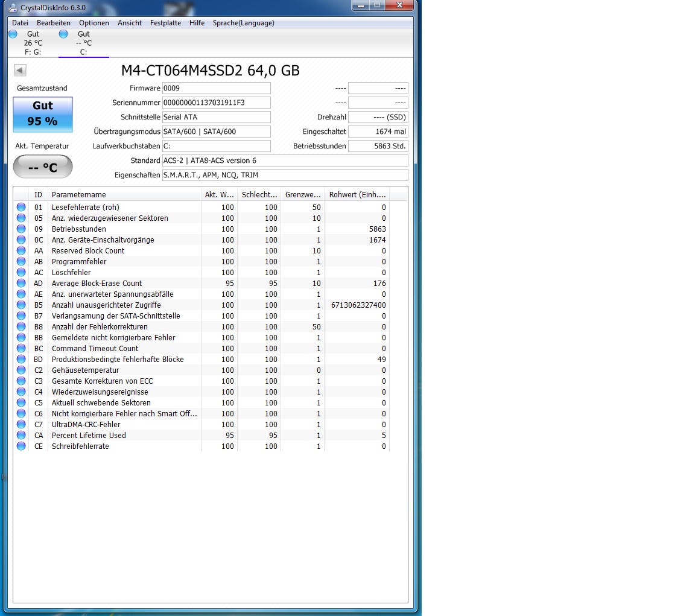Viewport: 695px width, 616px height.
Task: Click status orb for Anz. unerwarteter Spannungsabfälle
Action: (x=21, y=294)
